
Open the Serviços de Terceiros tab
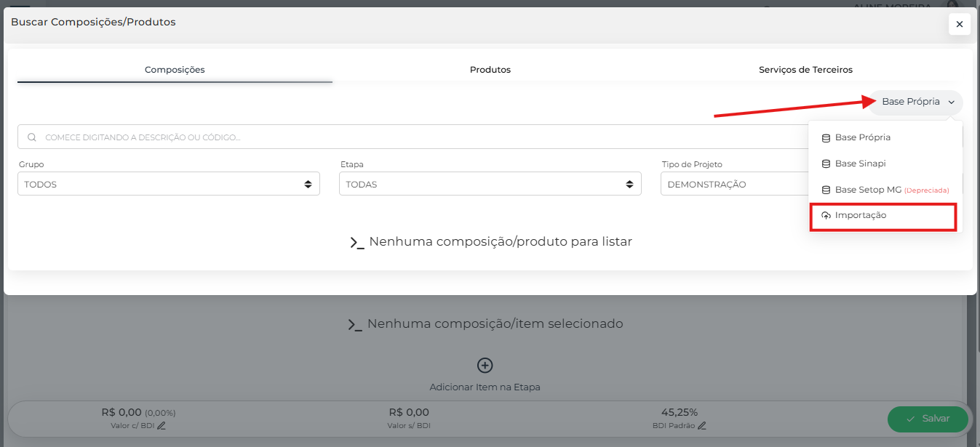(x=805, y=70)
